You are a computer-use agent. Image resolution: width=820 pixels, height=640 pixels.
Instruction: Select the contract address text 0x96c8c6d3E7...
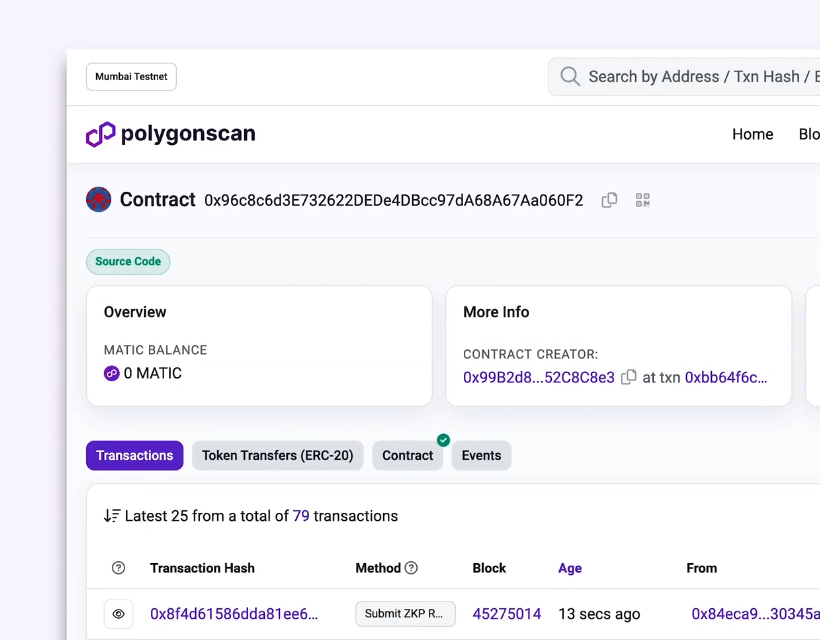pyautogui.click(x=393, y=200)
